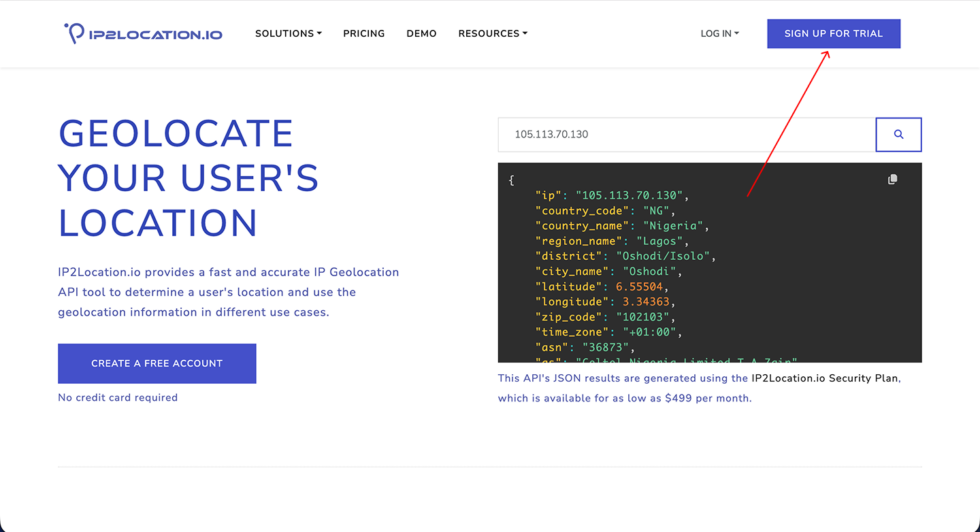This screenshot has height=532, width=980.
Task: Click the Sign Up For Trial button
Action: [x=834, y=33]
